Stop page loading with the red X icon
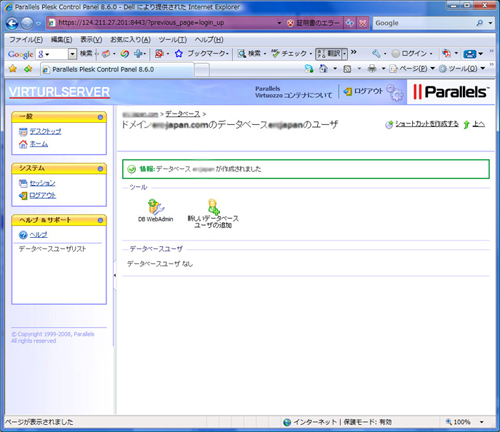500x432 pixels. click(363, 23)
